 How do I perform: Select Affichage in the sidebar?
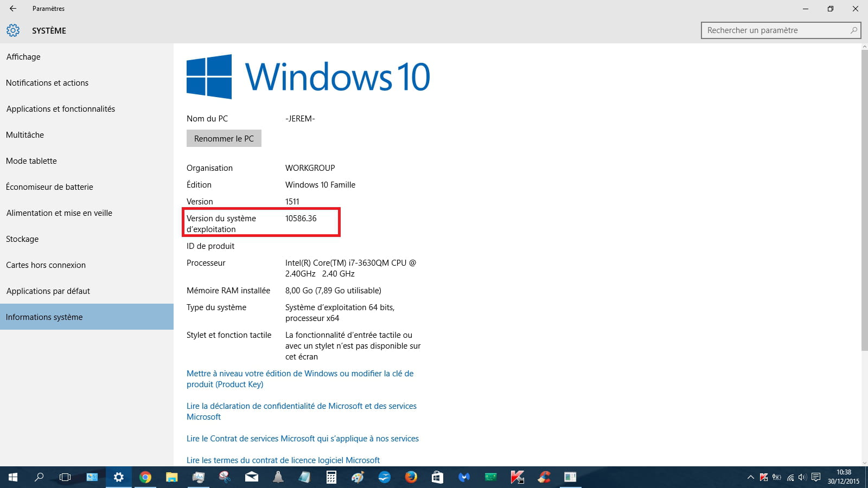87,56
